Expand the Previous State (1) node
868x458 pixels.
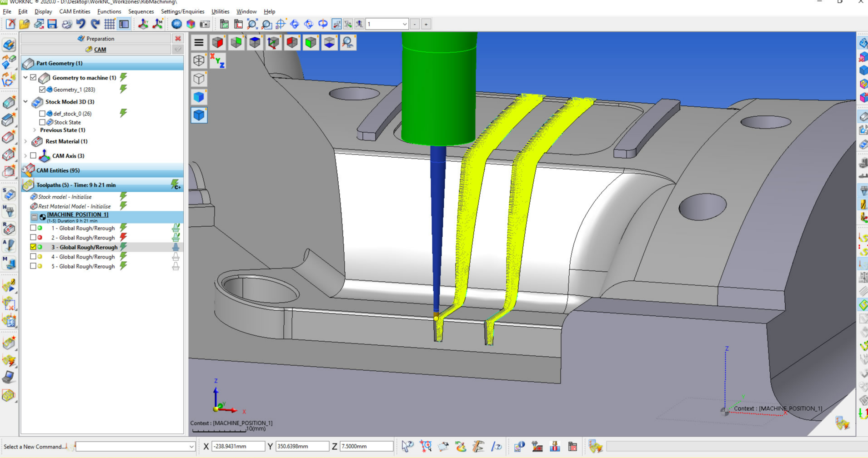pos(34,130)
